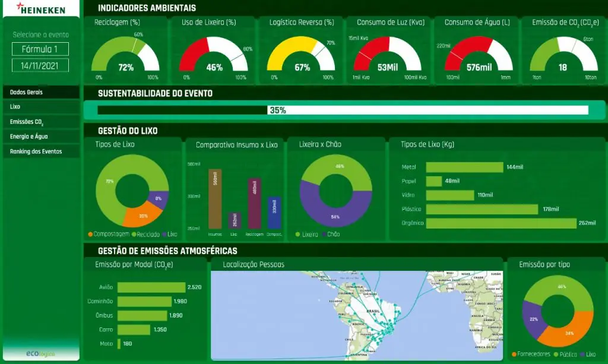Click the Heineken logo
The height and width of the screenshot is (364, 608).
pyautogui.click(x=40, y=9)
